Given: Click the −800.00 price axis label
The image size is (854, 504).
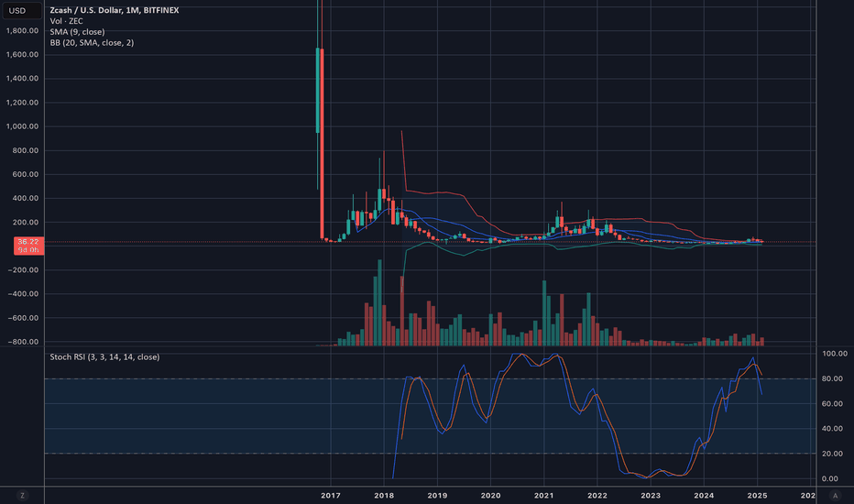Looking at the screenshot, I should (23, 342).
